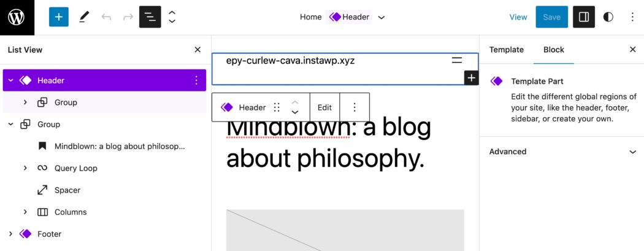644x251 pixels.
Task: Select the Mindblown heading list item
Action: (104, 146)
